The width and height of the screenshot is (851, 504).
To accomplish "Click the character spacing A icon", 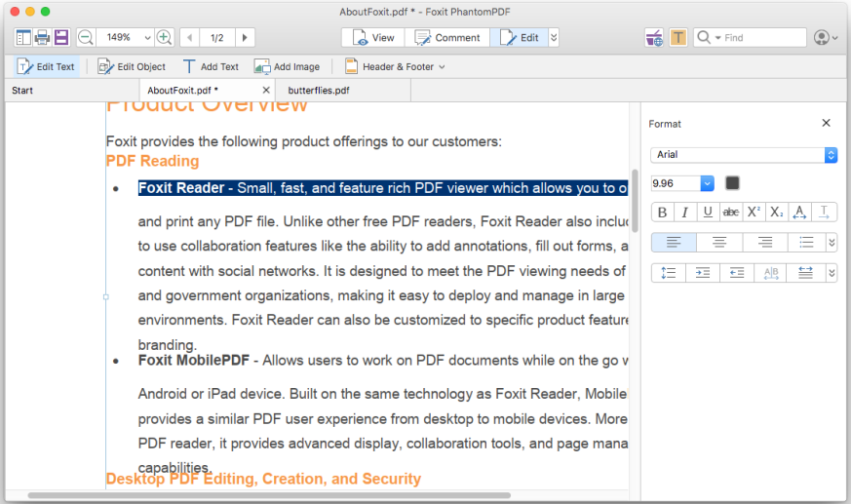I will pos(799,213).
